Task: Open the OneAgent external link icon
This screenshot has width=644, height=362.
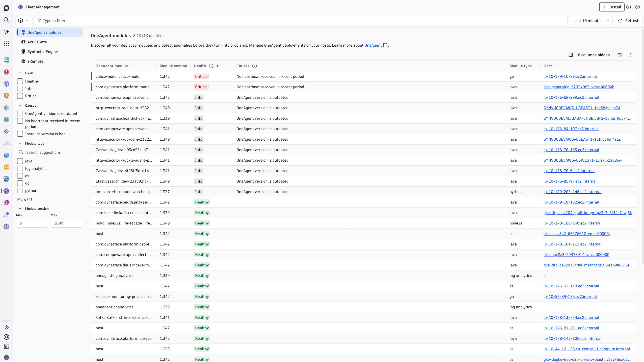Action: (385, 45)
